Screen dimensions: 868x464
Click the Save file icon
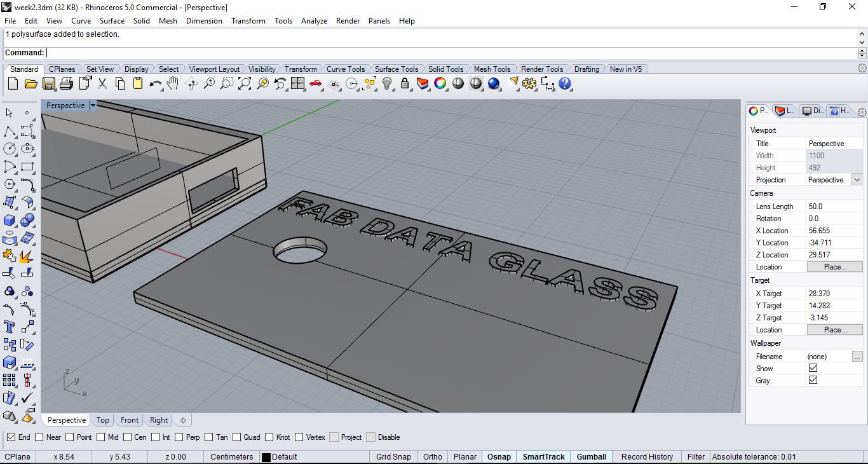[48, 83]
